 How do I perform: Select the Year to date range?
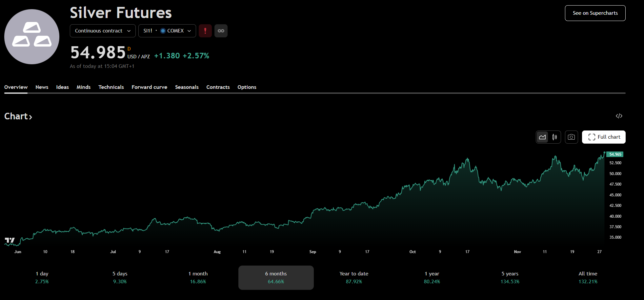(354, 277)
